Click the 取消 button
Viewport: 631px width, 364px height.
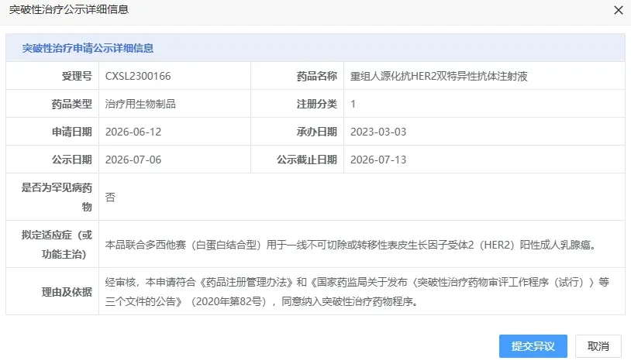[598, 346]
